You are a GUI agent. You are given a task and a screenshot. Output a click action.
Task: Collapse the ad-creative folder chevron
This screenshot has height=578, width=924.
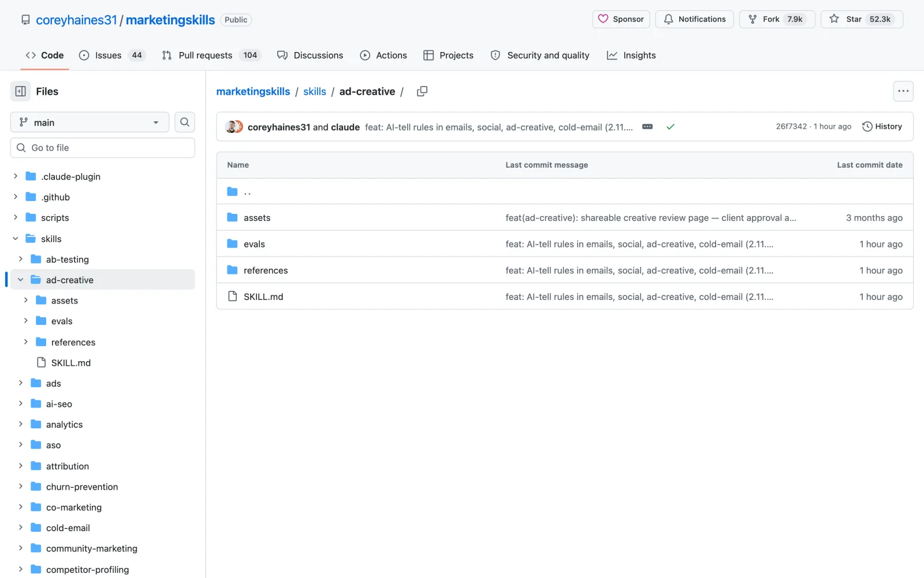(x=21, y=280)
